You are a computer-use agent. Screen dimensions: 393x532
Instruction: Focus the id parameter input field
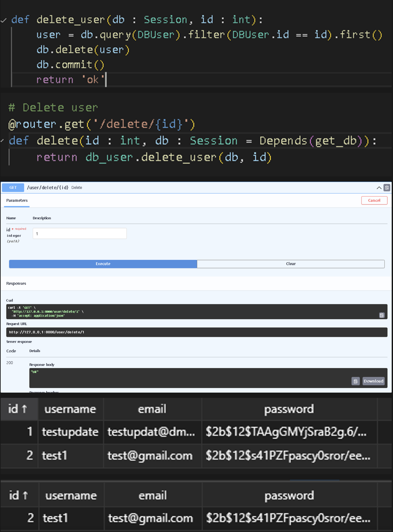click(x=79, y=234)
